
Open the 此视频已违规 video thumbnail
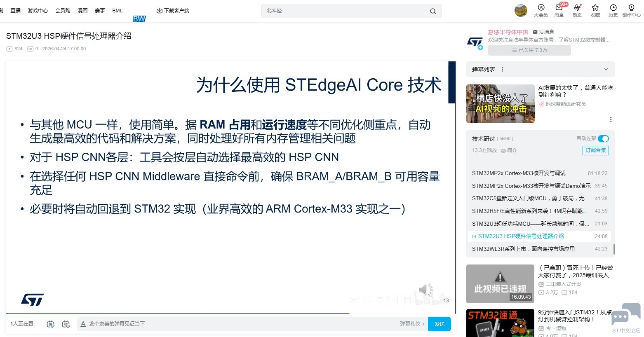click(x=501, y=284)
